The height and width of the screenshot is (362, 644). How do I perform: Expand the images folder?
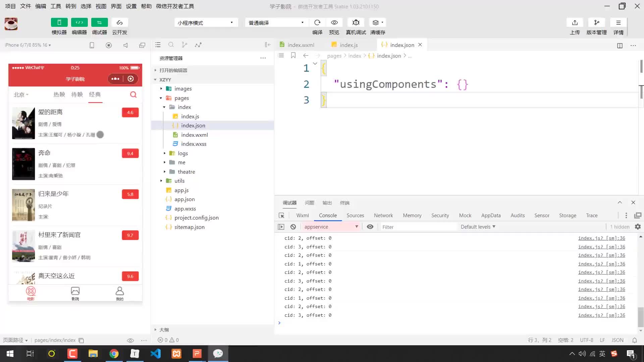[183, 89]
